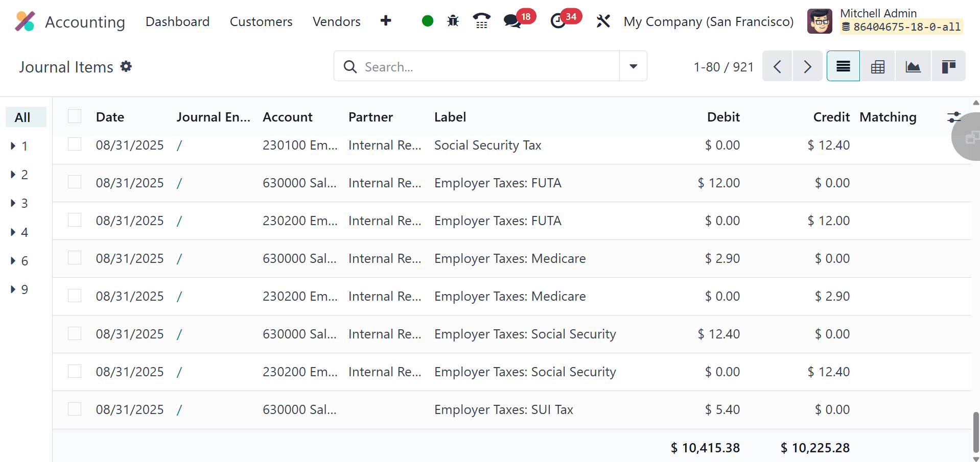Click the 1-80 / 921 pager counter
Viewport: 980px width, 462px height.
point(724,67)
